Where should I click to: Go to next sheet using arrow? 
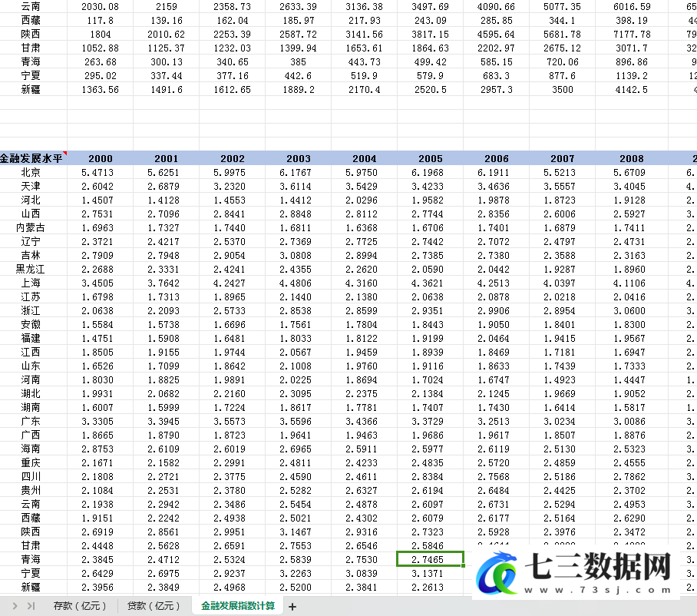click(15, 606)
